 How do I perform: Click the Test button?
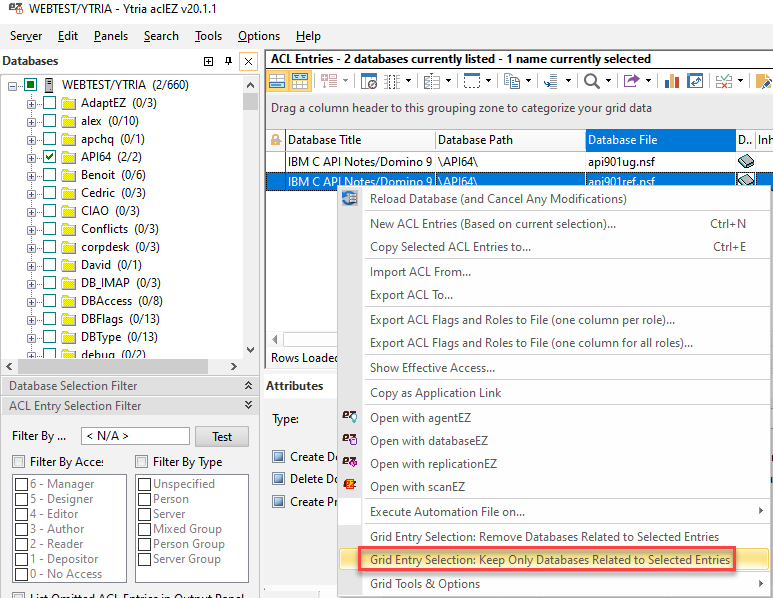tap(222, 436)
